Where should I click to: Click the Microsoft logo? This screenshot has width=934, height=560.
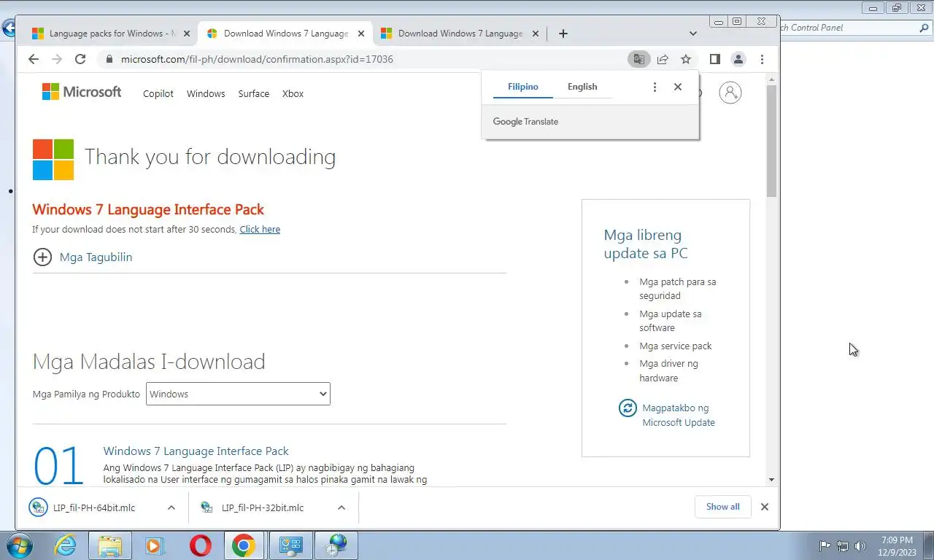pyautogui.click(x=82, y=92)
